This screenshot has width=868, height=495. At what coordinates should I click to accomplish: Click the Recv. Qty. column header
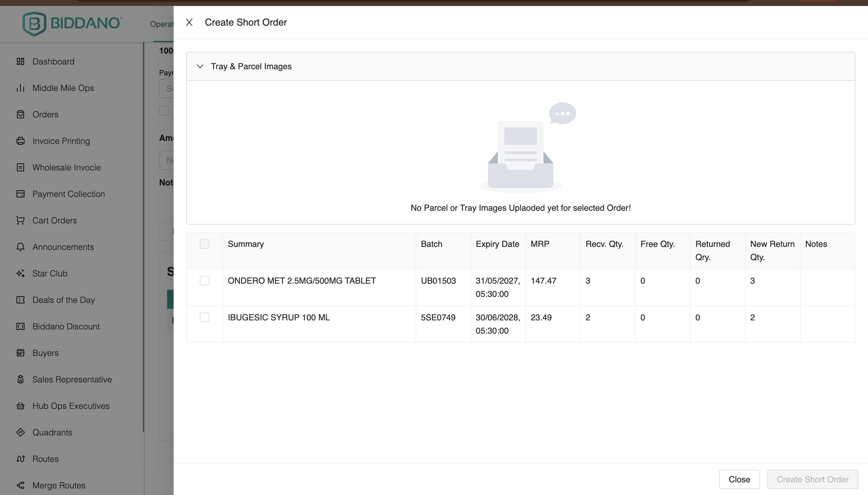tap(604, 244)
